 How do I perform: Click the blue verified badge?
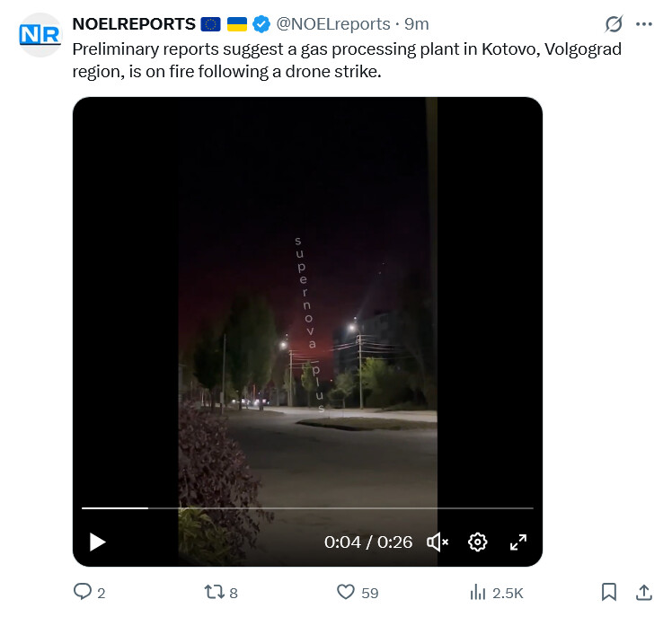(x=261, y=24)
